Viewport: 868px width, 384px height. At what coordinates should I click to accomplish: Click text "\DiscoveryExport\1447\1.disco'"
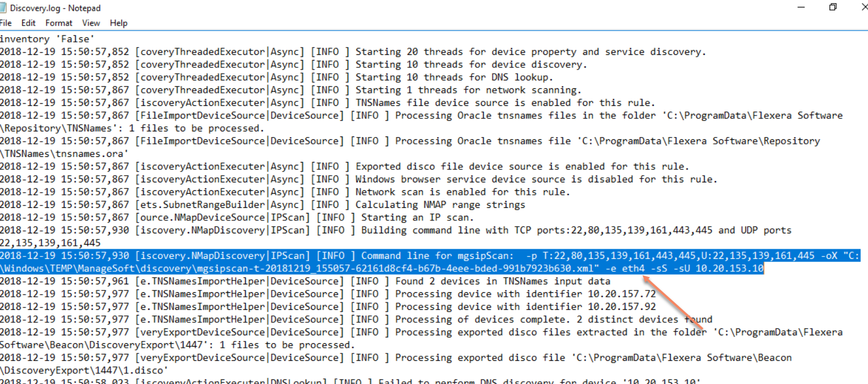tap(84, 370)
